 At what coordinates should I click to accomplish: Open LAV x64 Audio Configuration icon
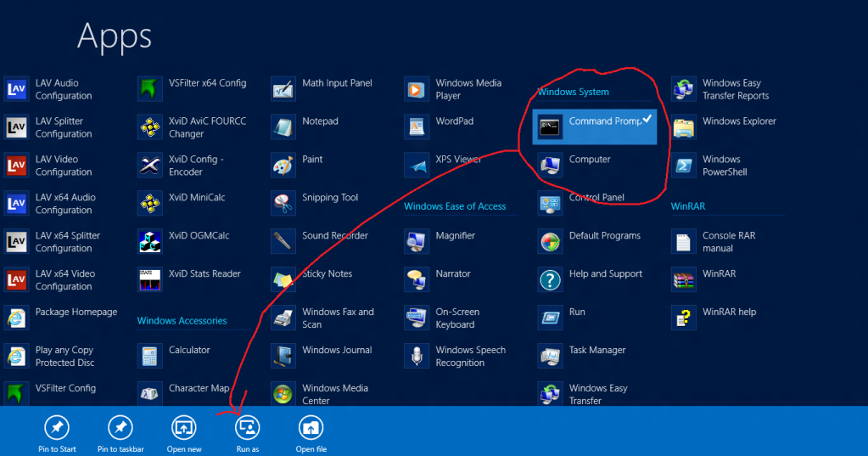[16, 204]
